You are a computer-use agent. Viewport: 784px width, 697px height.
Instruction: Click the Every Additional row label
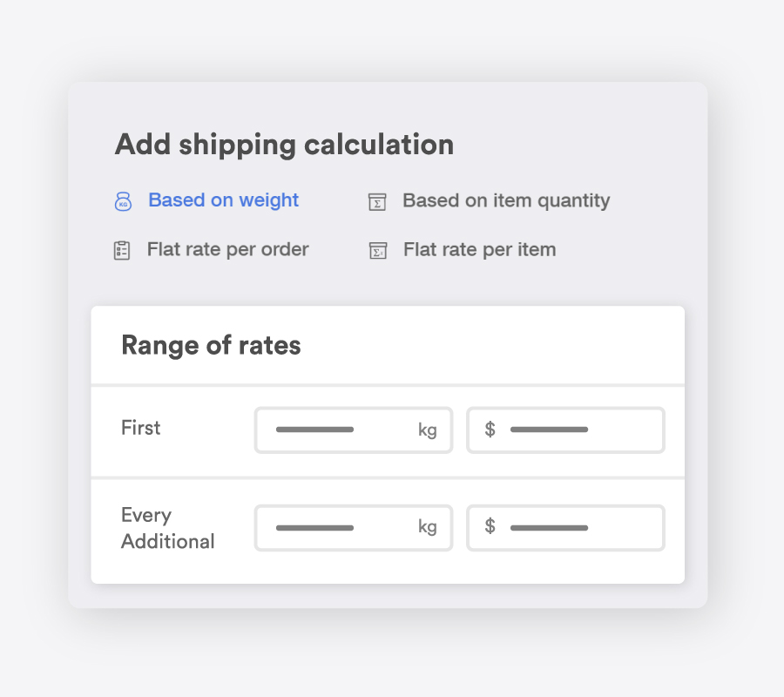coord(168,528)
